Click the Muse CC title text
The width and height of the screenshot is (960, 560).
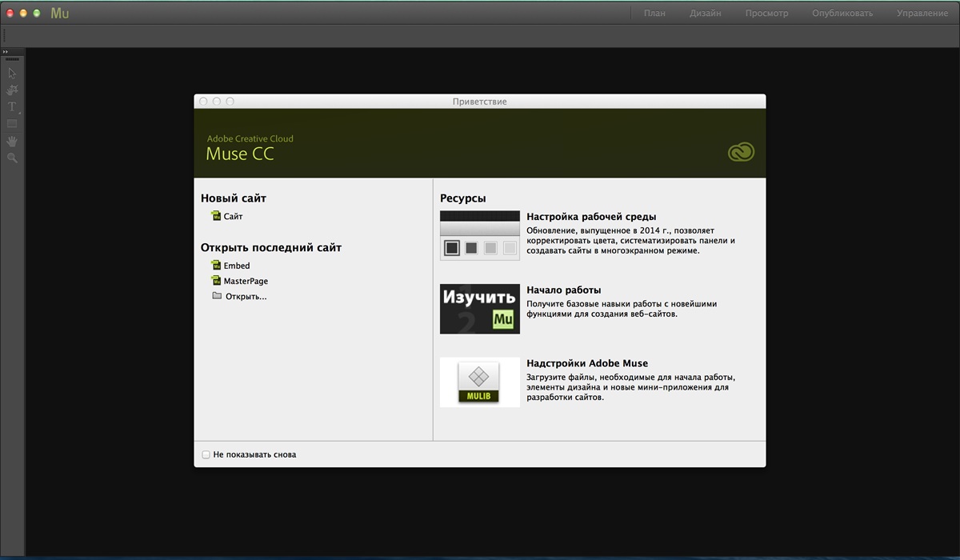[240, 154]
